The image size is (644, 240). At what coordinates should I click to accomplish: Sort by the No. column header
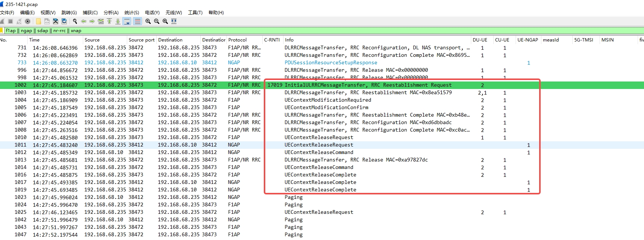13,40
